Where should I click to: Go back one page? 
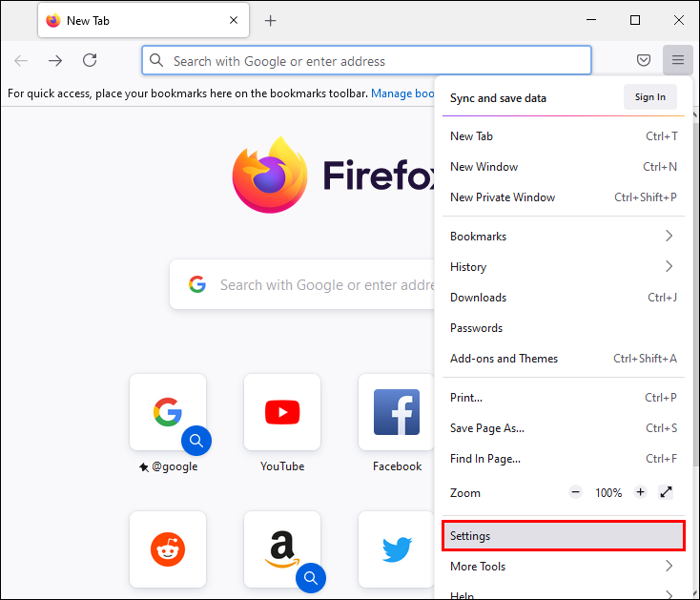pos(21,60)
